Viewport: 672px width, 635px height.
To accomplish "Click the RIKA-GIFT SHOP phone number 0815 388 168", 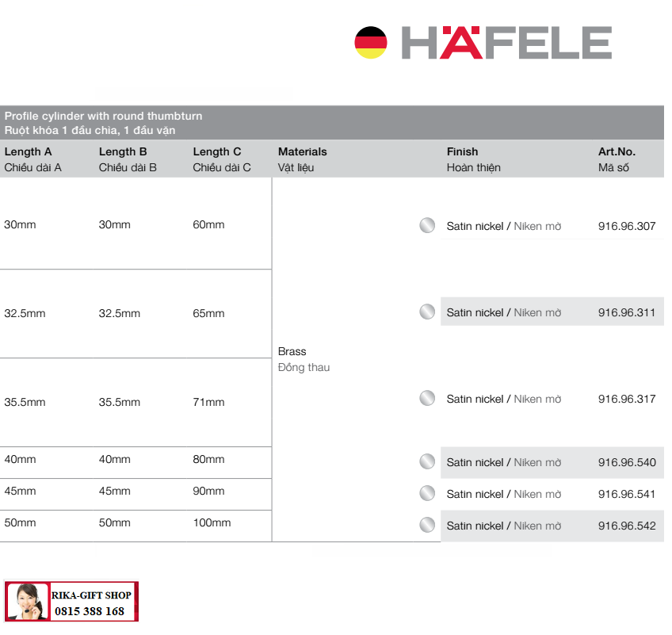I will click(x=90, y=611).
